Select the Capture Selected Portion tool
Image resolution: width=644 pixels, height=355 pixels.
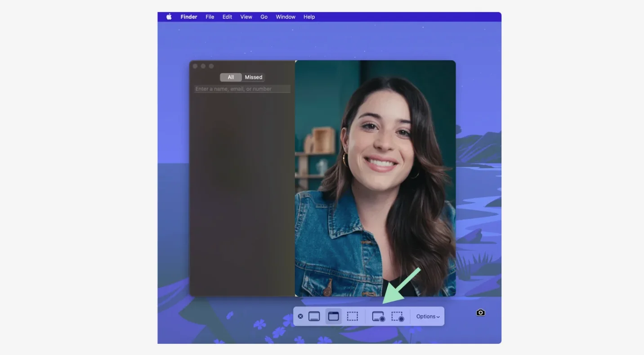353,316
